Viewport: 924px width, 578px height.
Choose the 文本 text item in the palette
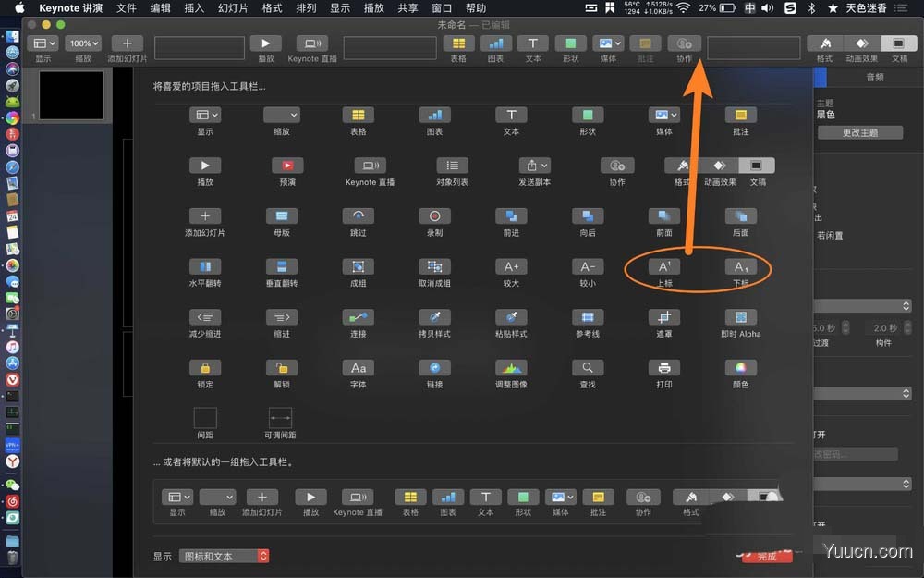coord(512,115)
